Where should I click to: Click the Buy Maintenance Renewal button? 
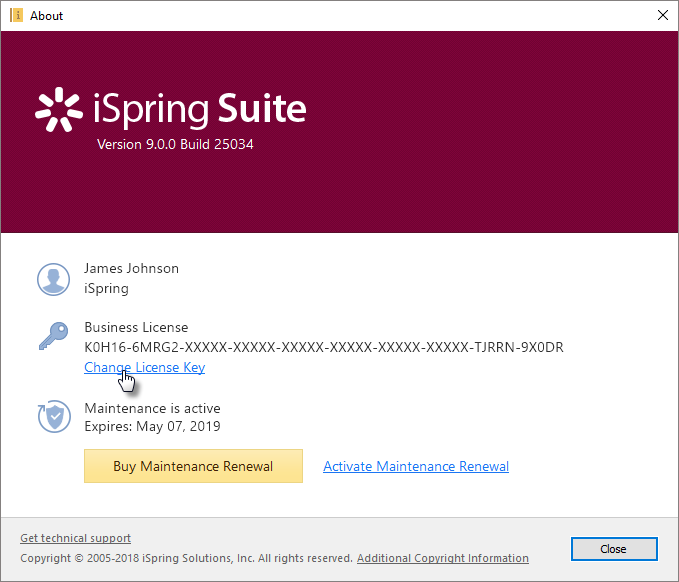(x=193, y=466)
